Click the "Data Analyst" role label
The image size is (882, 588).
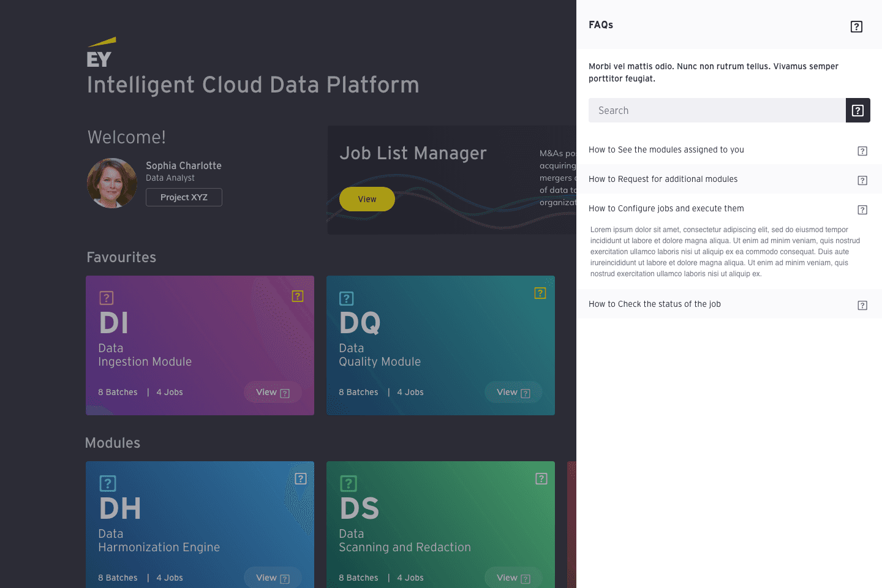click(x=170, y=178)
